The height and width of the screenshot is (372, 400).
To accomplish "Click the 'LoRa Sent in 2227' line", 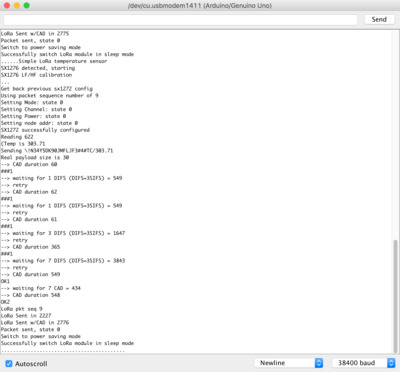I will point(26,316).
